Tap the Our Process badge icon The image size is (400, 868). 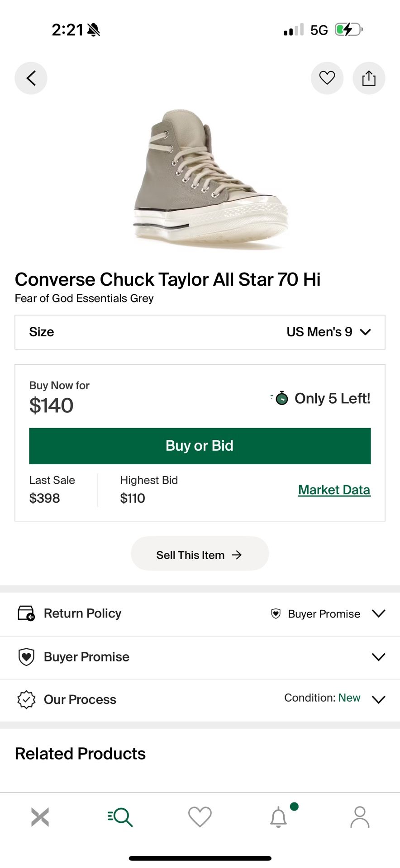click(26, 699)
